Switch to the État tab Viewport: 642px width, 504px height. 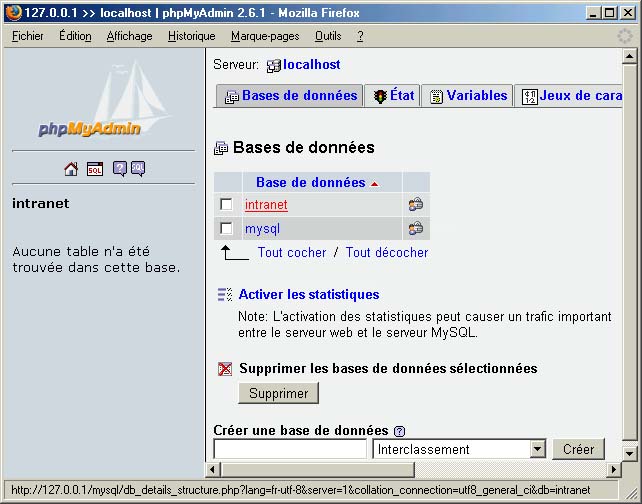click(392, 96)
